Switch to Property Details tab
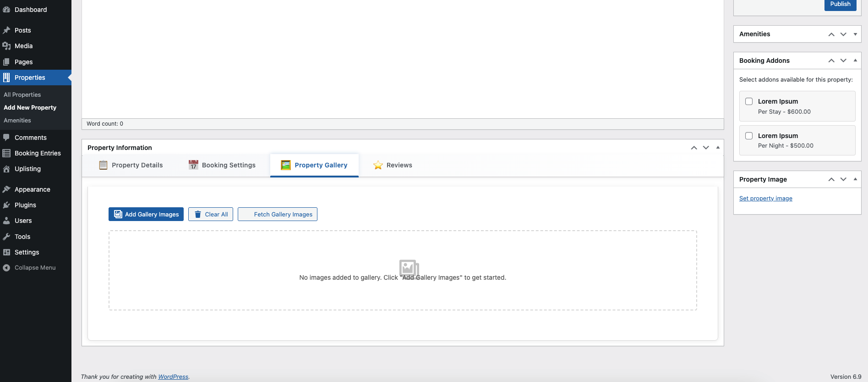This screenshot has height=382, width=868. (131, 165)
